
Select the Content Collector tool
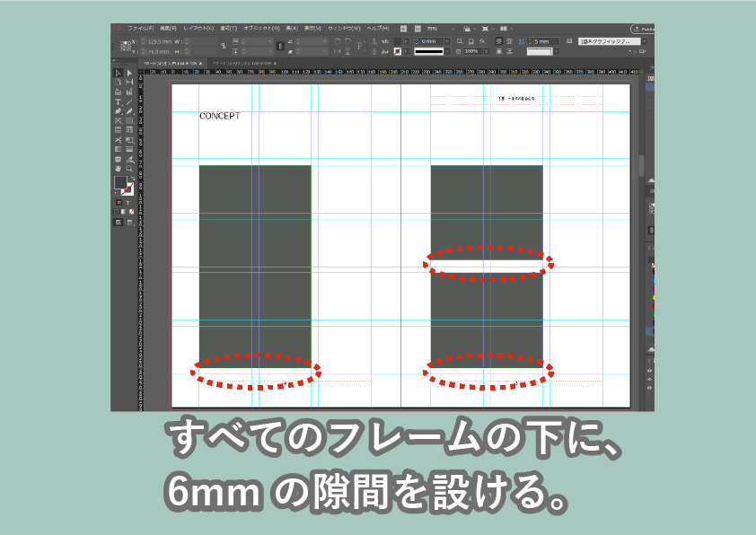click(119, 92)
